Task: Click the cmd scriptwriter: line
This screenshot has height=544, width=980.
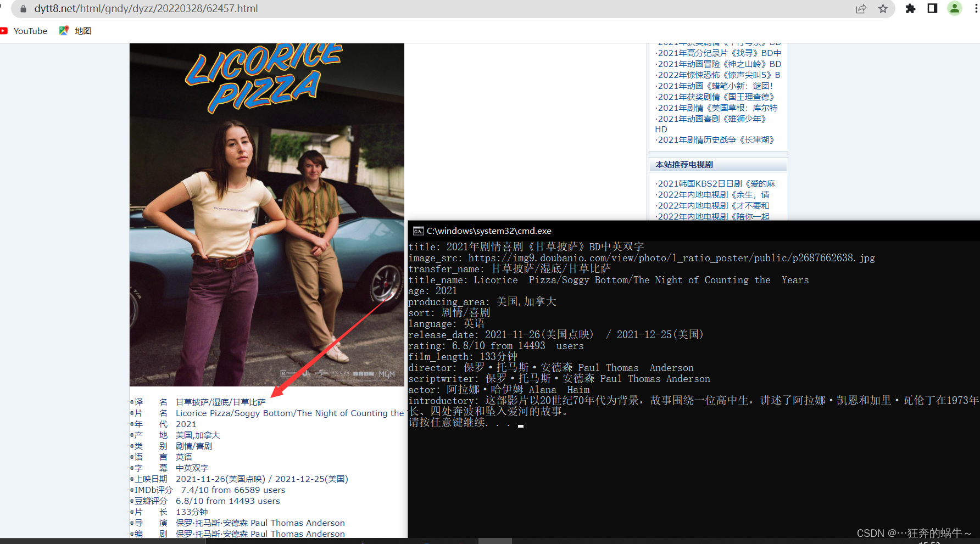Action: click(559, 379)
